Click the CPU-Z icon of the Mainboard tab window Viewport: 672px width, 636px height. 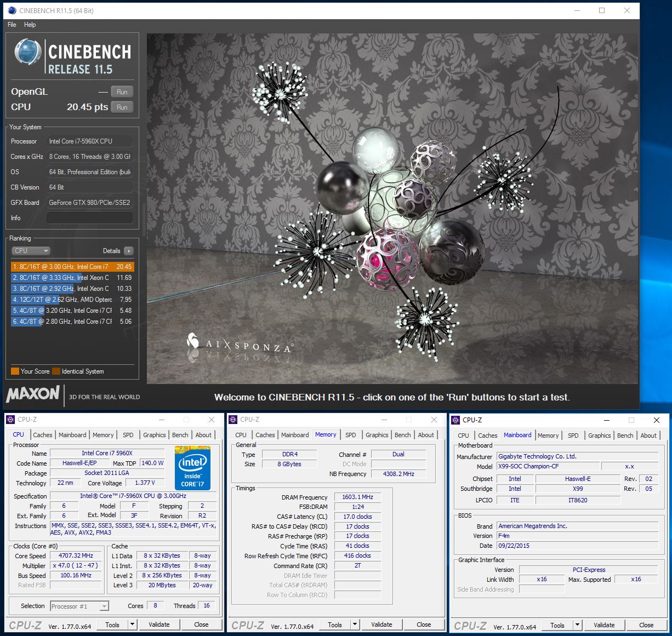click(x=455, y=420)
